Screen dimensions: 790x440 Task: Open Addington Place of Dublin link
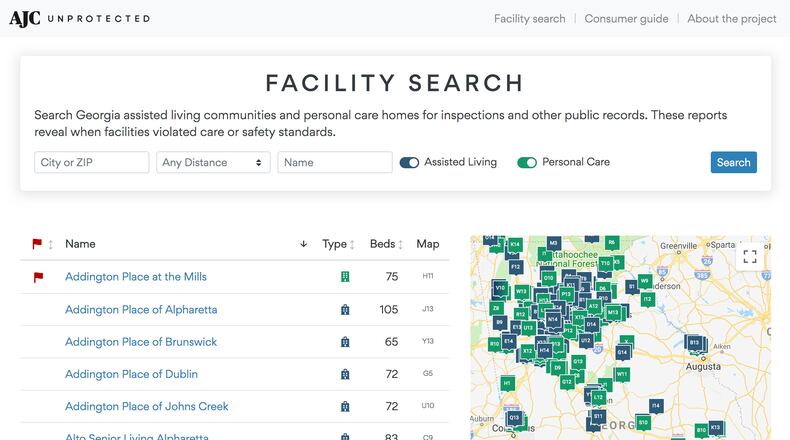click(131, 374)
